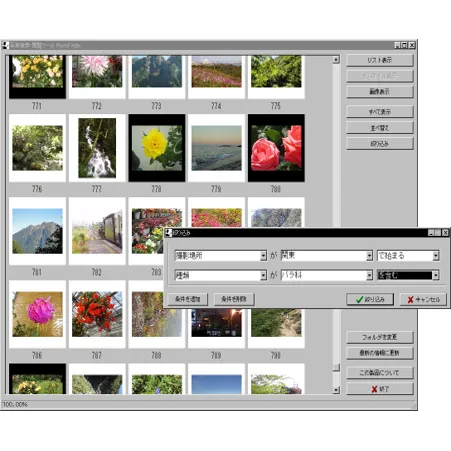Screen dimensions: 451x451
Task: Open the 並べ替え sort button
Action: click(x=380, y=128)
